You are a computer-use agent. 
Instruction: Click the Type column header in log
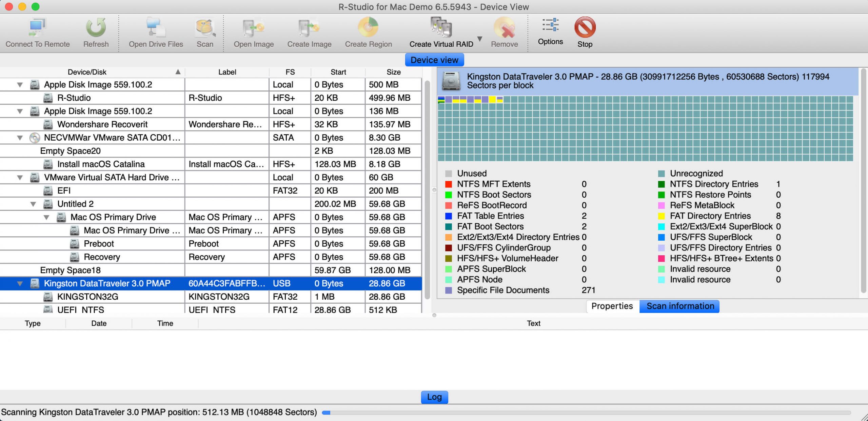point(33,323)
